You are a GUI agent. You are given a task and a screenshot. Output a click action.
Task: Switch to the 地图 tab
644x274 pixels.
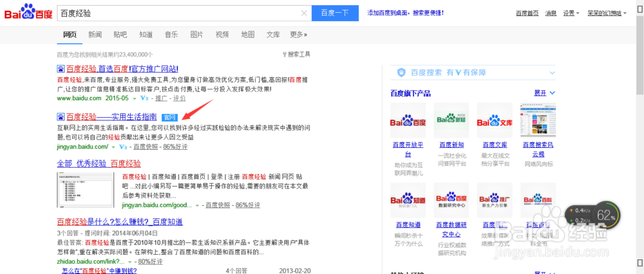point(248,35)
